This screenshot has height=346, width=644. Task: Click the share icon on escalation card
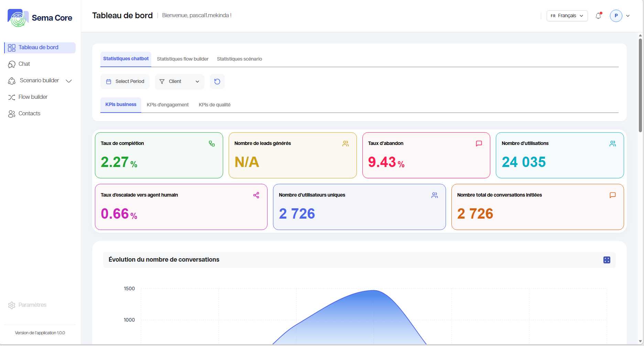256,195
